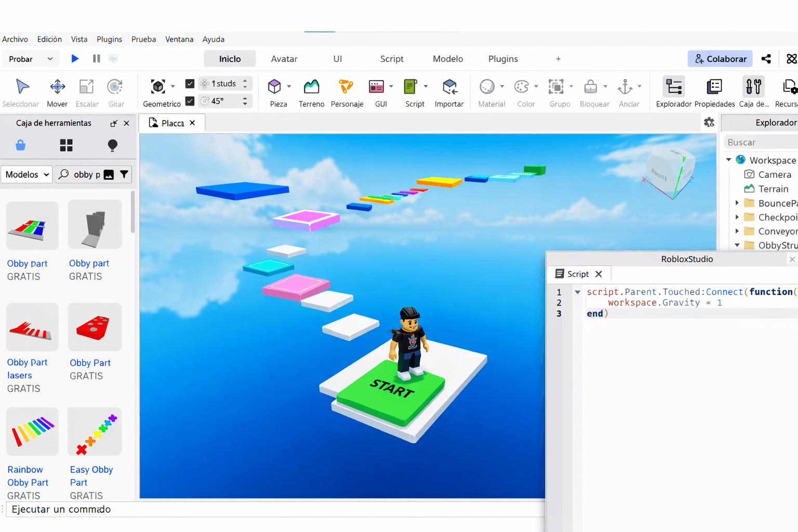
Task: Click the Bloquear lock tool
Action: tap(591, 87)
